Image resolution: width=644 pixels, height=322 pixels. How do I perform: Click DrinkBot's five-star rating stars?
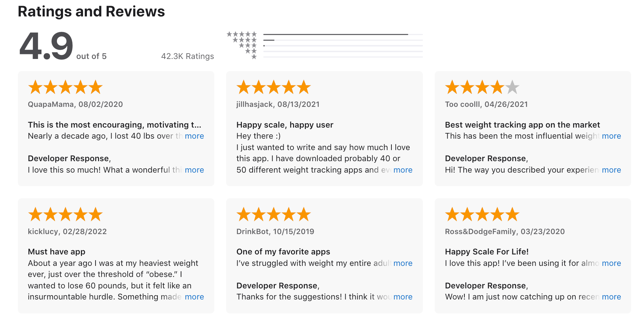pos(274,214)
